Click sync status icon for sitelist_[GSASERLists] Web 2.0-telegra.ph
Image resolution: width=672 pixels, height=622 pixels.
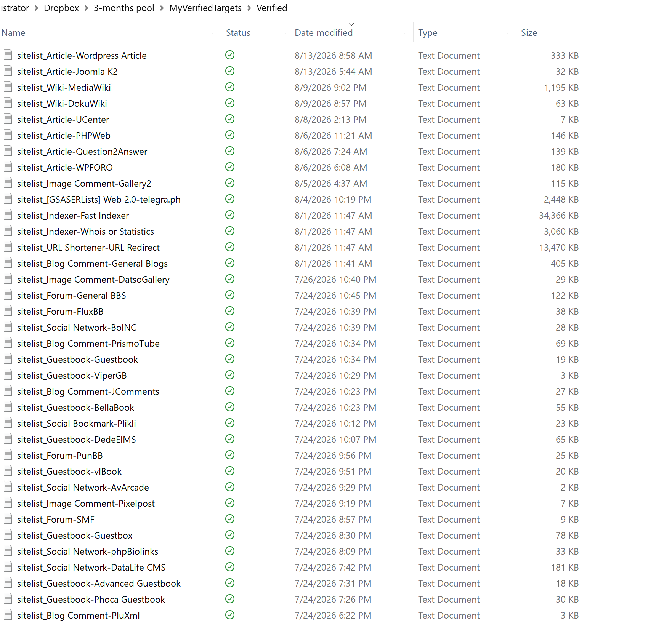coord(230,199)
